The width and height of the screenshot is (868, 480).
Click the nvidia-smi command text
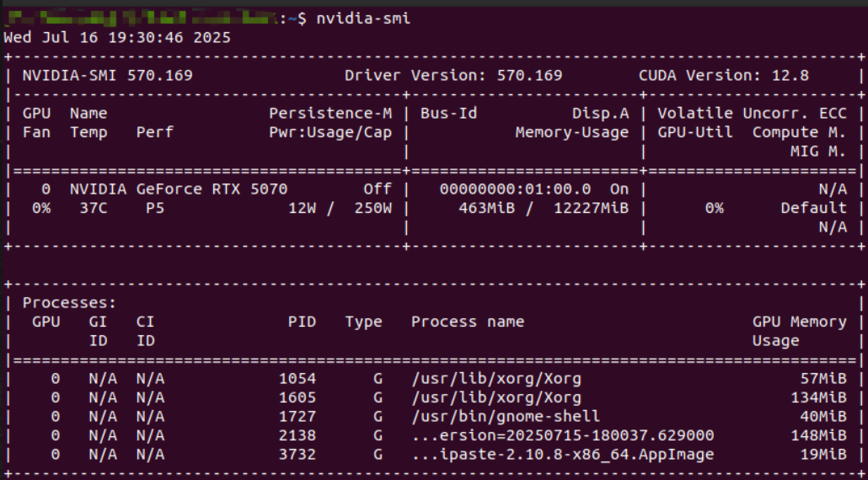(363, 19)
